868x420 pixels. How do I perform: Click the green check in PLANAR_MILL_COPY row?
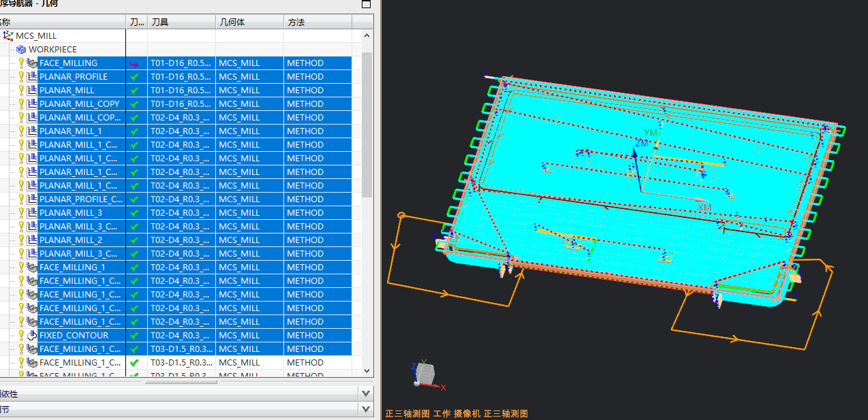pyautogui.click(x=134, y=104)
